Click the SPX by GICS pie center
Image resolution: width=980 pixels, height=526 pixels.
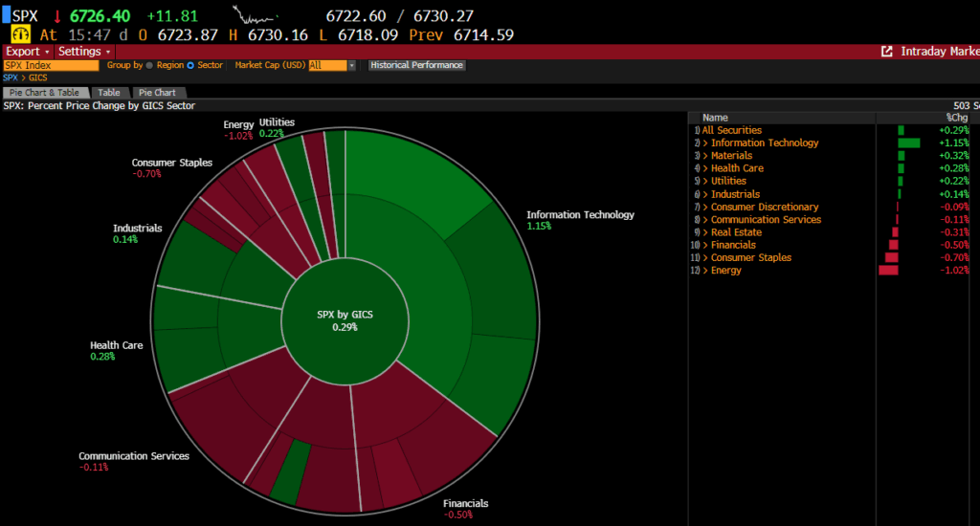click(344, 320)
